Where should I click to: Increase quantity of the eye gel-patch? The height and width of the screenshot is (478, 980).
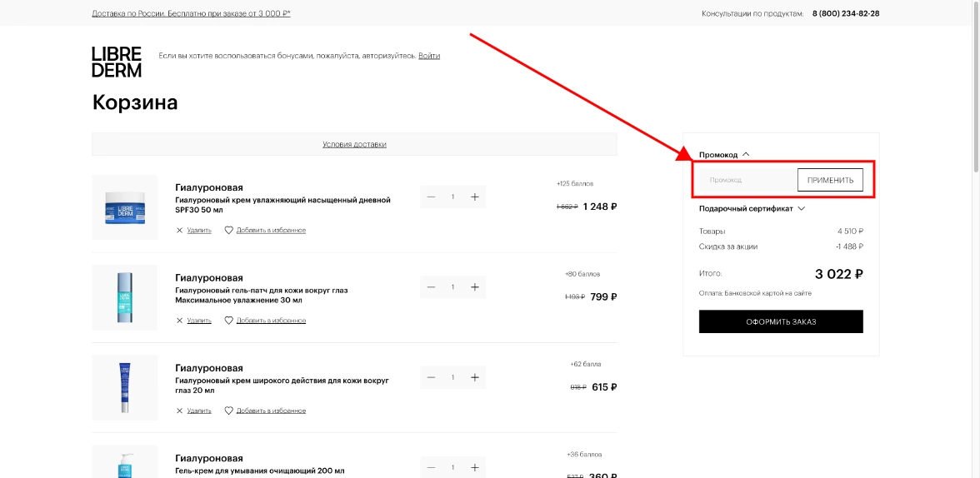tap(474, 287)
